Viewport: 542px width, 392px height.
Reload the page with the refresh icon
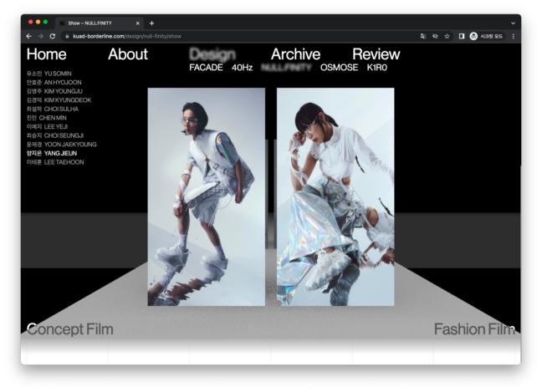pyautogui.click(x=53, y=37)
